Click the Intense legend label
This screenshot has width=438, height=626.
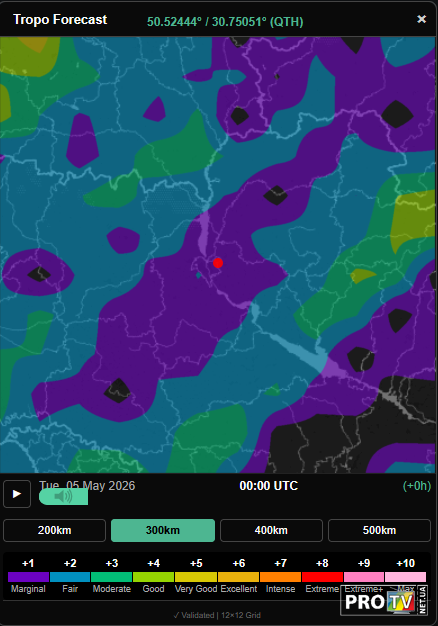click(280, 589)
